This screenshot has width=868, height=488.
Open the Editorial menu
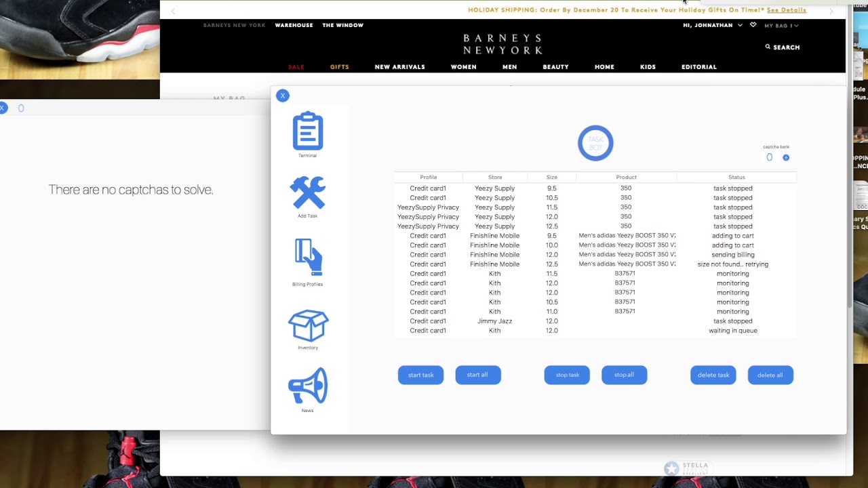698,67
